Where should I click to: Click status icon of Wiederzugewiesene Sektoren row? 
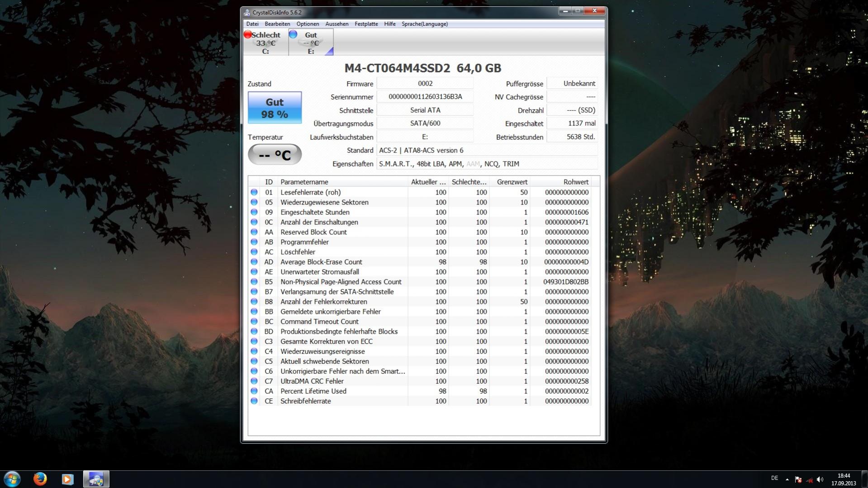coord(254,202)
